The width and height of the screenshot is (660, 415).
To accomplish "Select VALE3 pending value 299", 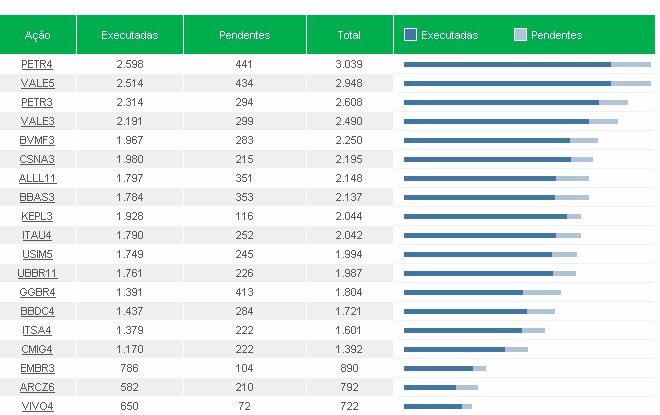I will tap(244, 121).
